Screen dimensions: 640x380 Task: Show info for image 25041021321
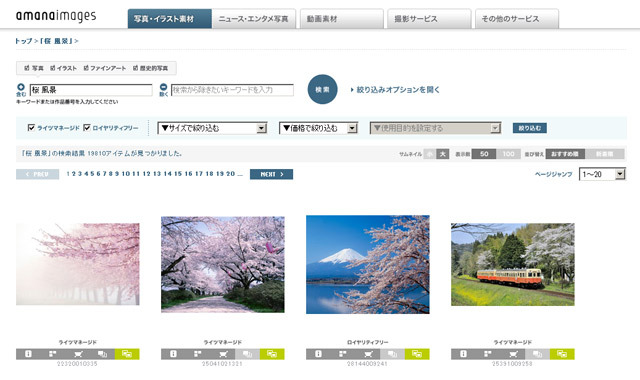tap(173, 354)
